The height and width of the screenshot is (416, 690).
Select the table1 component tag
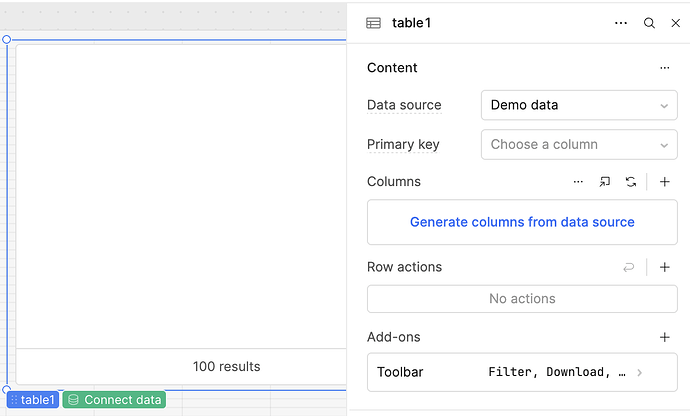(33, 400)
